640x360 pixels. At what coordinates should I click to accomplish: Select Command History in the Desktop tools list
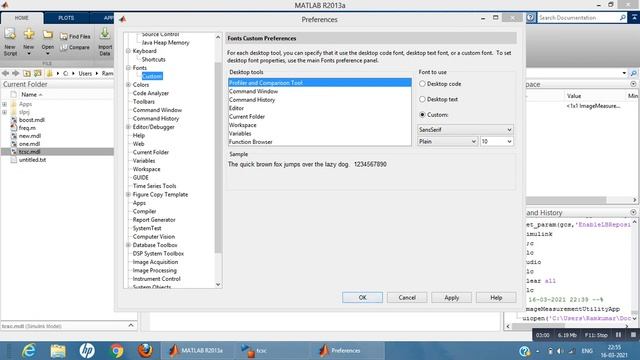320,100
